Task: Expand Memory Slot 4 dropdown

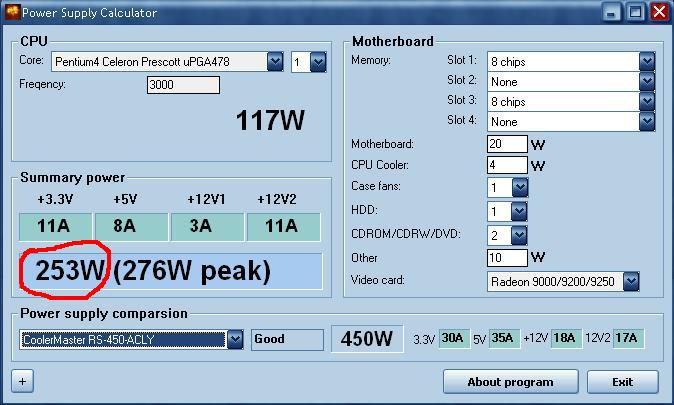Action: pyautogui.click(x=646, y=121)
